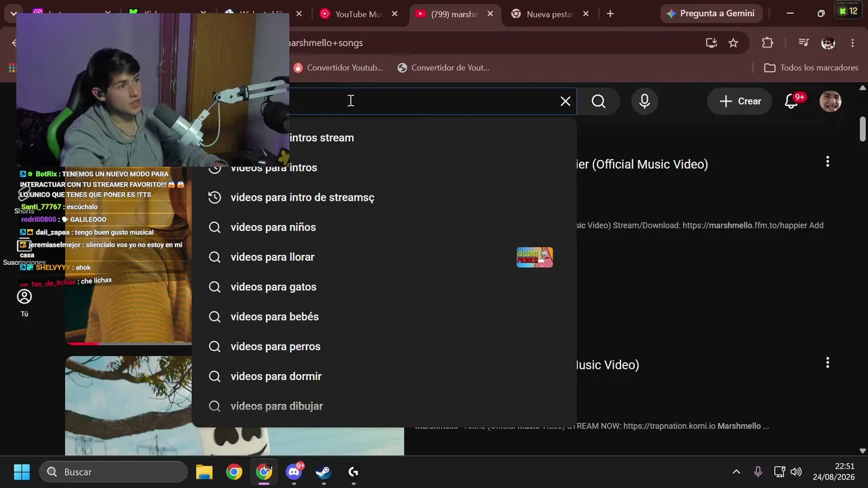Select suggestion "videos para dormir"

tap(384, 376)
